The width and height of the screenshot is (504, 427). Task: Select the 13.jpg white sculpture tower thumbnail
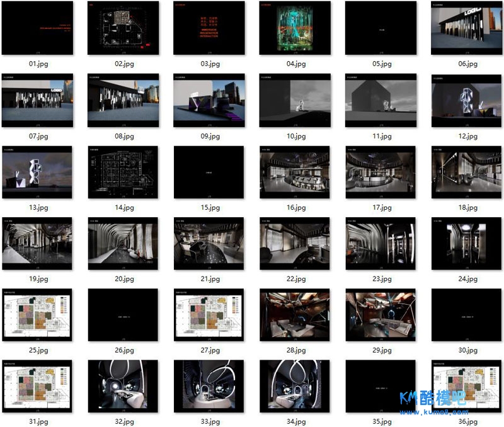coord(37,173)
